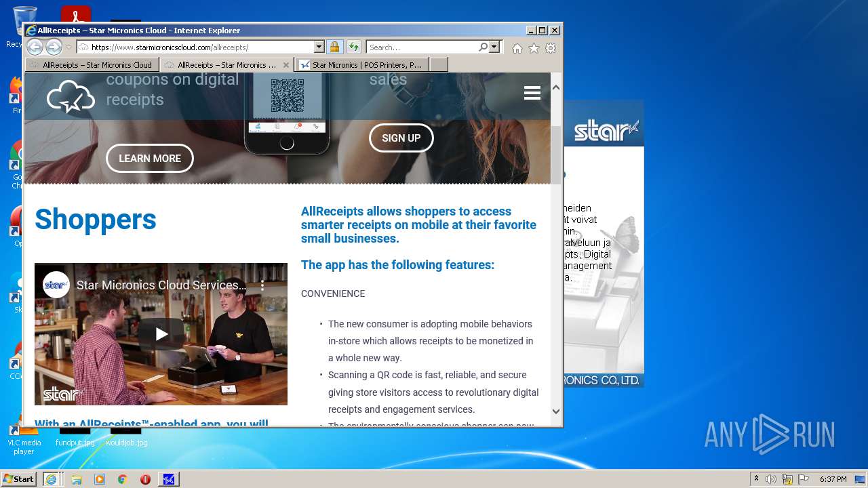Open the hamburger menu on the page
The image size is (868, 488).
coord(532,94)
